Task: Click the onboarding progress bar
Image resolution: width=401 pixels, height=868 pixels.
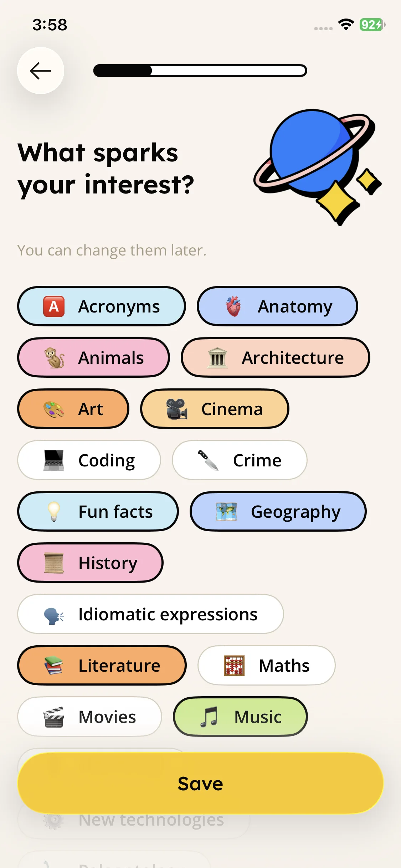Action: click(200, 71)
